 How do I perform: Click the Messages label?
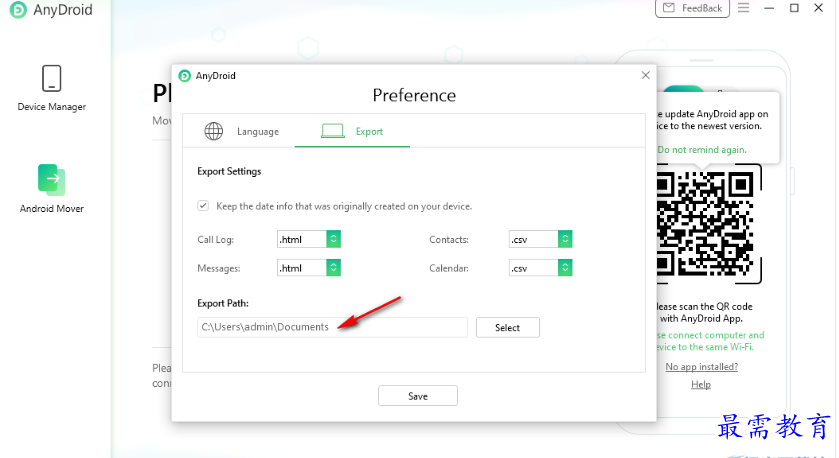pyautogui.click(x=219, y=268)
